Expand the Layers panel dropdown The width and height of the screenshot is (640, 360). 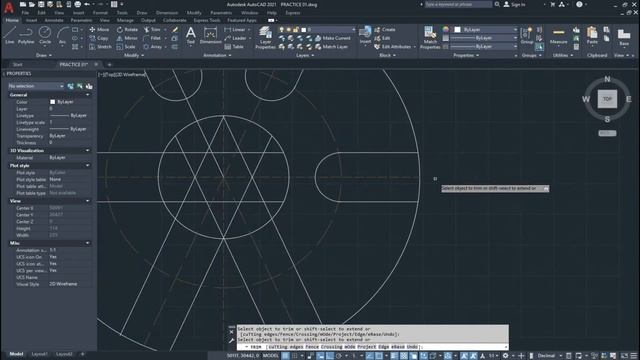click(305, 55)
